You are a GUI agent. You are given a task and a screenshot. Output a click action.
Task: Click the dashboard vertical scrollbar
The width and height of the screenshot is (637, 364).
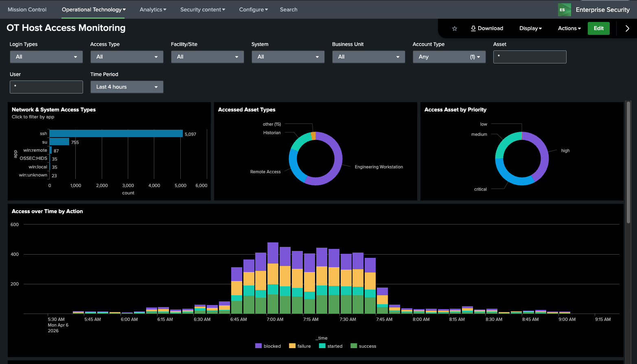pos(628,163)
